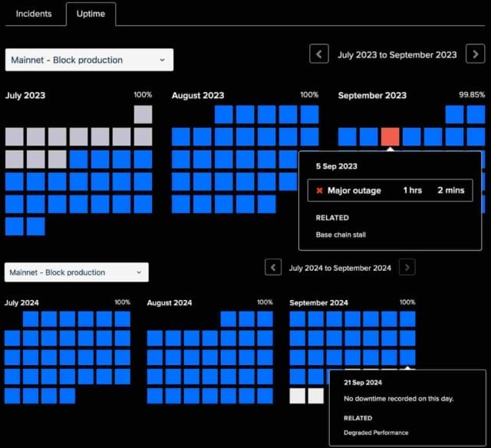Click first grey day square in July 2023

tap(143, 114)
